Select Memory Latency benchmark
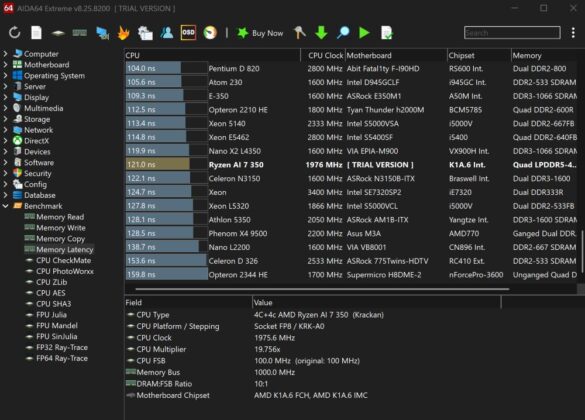This screenshot has width=585, height=420. [x=65, y=250]
